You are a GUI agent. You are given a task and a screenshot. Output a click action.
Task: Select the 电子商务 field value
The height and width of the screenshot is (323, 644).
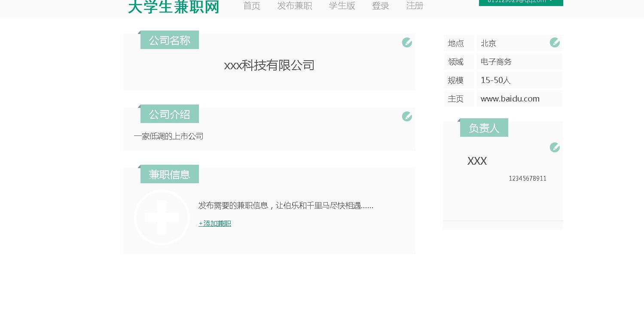click(x=496, y=62)
